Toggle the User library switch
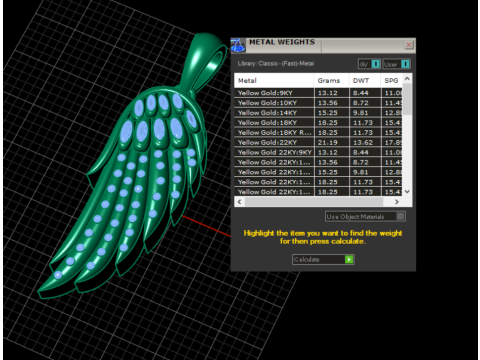This screenshot has height=360, width=480. point(405,64)
